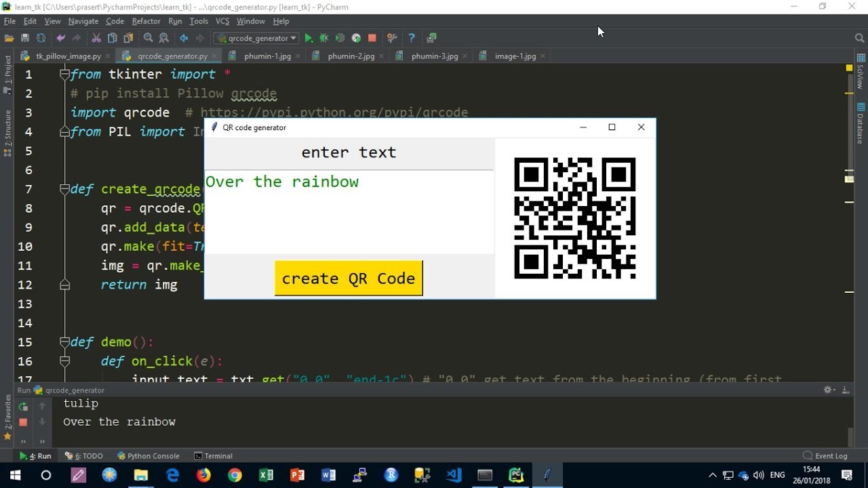868x488 pixels.
Task: Open the Windows Start menu
Action: tap(15, 475)
